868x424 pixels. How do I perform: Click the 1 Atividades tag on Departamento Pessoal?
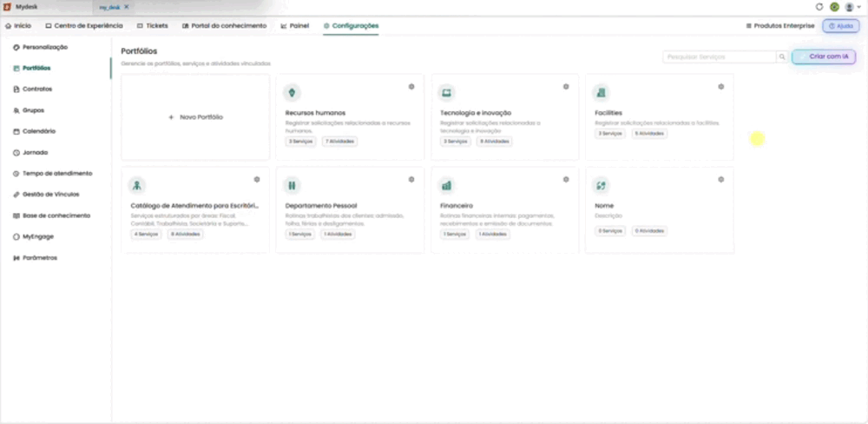click(x=338, y=234)
